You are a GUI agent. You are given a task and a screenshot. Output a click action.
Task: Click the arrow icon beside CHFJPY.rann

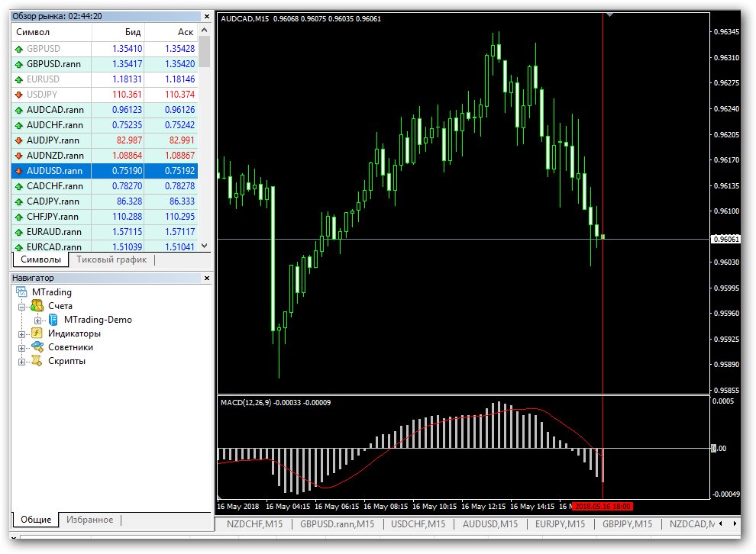click(19, 217)
